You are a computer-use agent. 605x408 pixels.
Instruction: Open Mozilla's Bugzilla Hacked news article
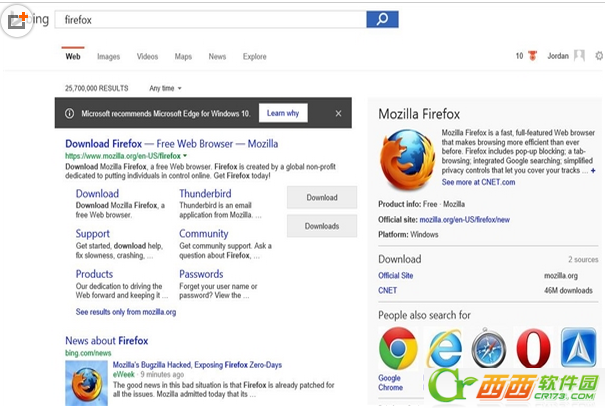point(197,365)
